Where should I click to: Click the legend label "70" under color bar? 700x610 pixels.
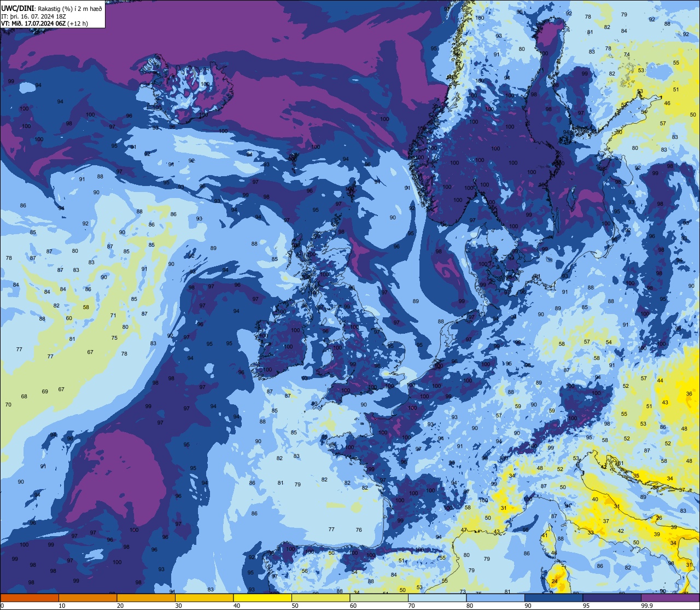pyautogui.click(x=411, y=606)
